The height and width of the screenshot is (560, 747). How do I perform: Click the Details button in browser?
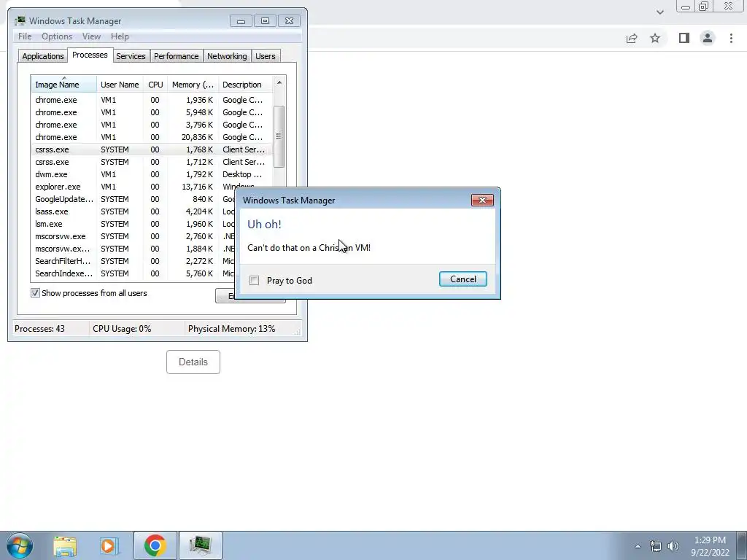[193, 362]
